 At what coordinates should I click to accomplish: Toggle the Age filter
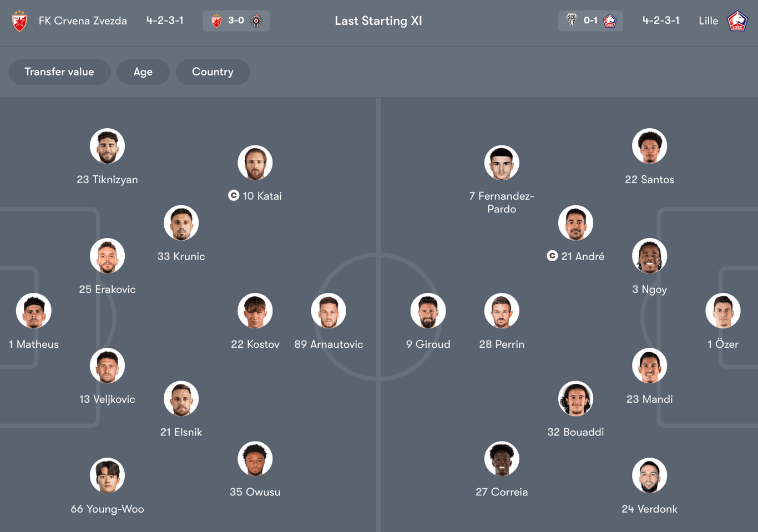(143, 72)
